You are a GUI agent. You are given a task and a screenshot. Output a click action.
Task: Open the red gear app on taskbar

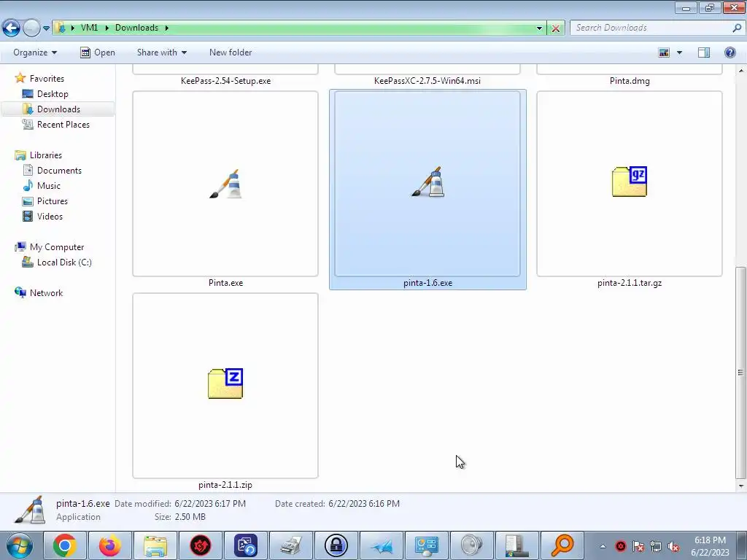pyautogui.click(x=201, y=545)
